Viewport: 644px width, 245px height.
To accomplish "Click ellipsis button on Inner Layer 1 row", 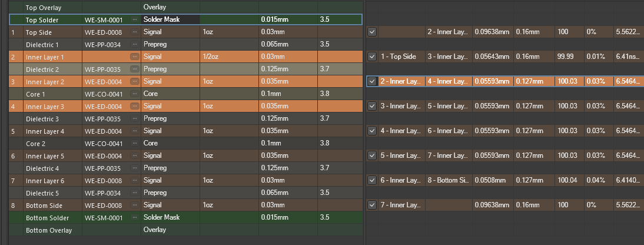I will coord(134,57).
